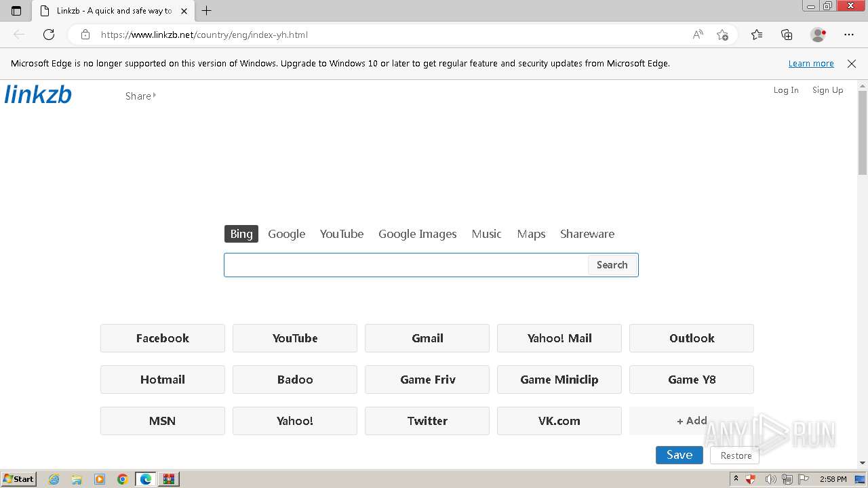Show the 2:58 PM clock calendar

point(833,479)
